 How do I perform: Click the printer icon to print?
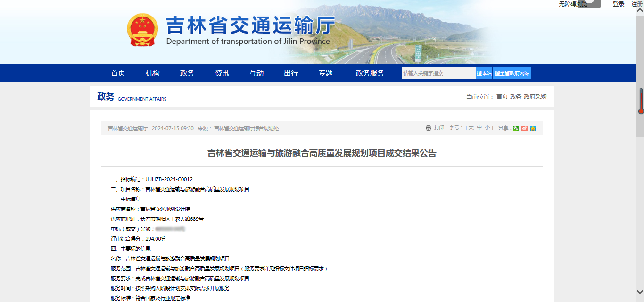429,128
